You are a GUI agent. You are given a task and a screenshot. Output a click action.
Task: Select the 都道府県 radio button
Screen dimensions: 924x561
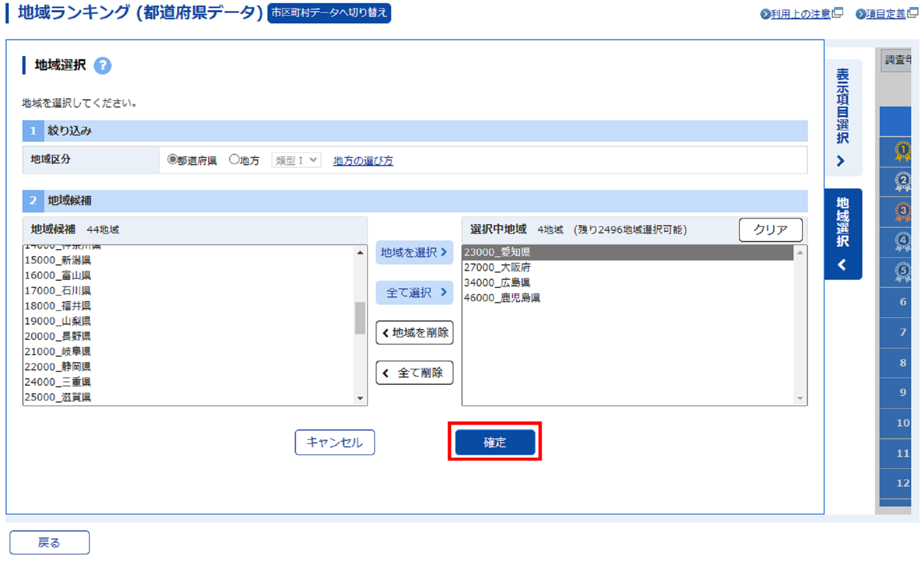(x=172, y=159)
